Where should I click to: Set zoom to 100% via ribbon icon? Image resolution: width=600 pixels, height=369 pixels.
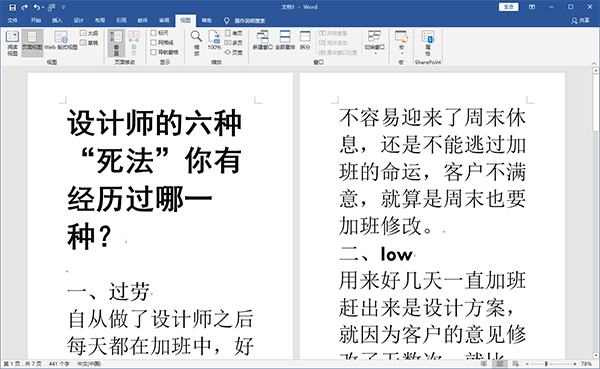pyautogui.click(x=214, y=40)
